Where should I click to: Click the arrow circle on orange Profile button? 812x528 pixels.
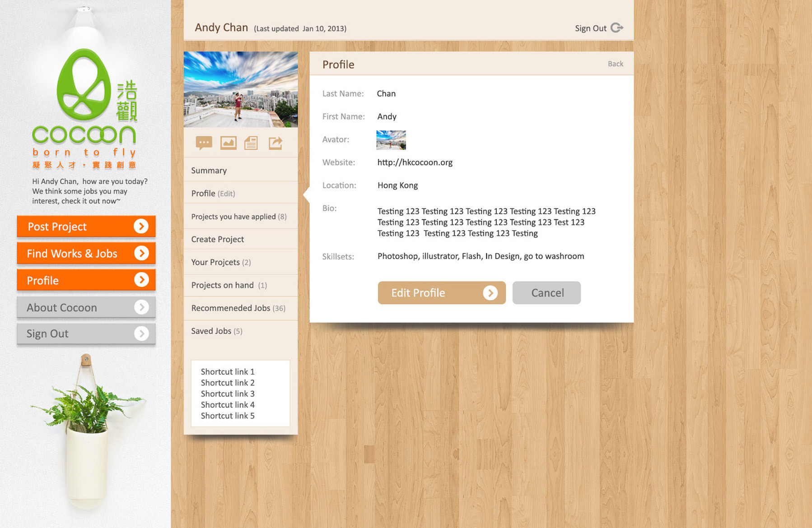pyautogui.click(x=141, y=280)
